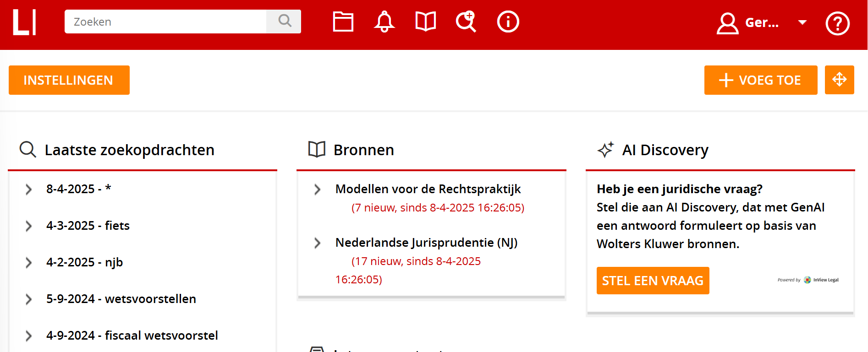Open the 5-9-2024 wetsvoorstellen search
This screenshot has height=352, width=868.
click(x=121, y=299)
